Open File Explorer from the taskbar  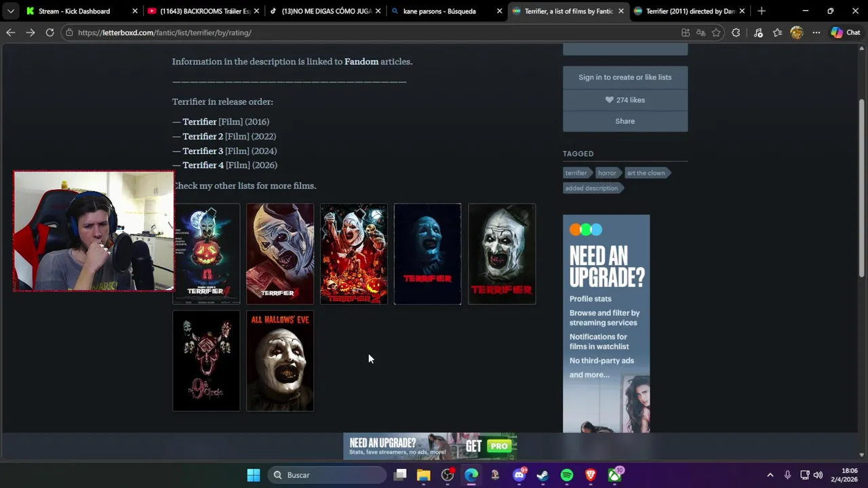coord(424,475)
